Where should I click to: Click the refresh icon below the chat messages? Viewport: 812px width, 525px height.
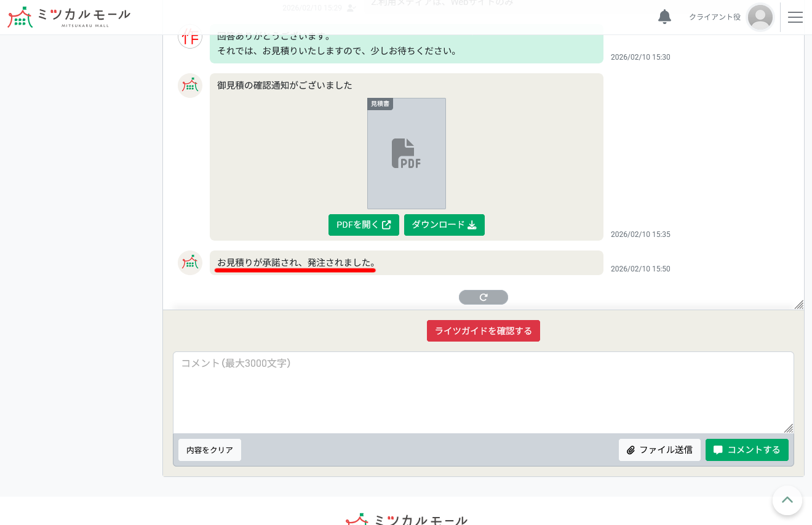(x=484, y=297)
